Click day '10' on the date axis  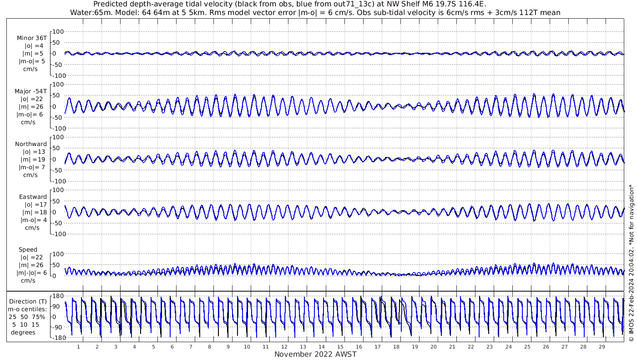point(247,347)
